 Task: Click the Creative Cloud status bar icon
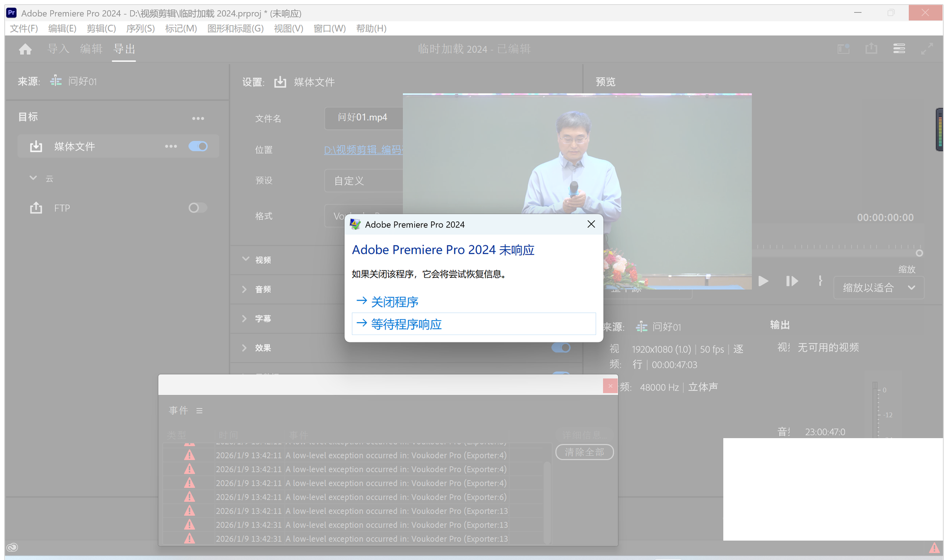click(12, 547)
